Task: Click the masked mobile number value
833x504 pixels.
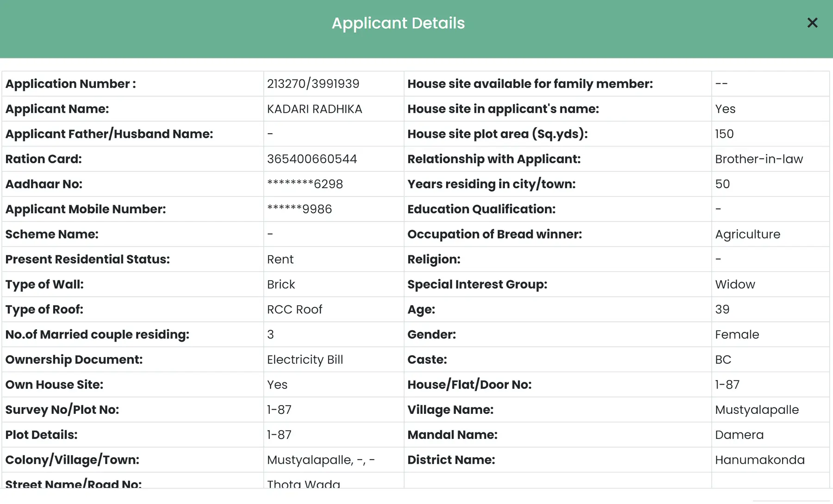Action: (x=299, y=209)
